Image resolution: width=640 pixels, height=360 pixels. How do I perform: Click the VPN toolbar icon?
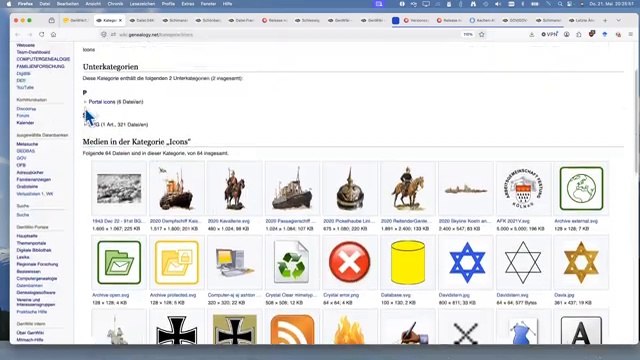coord(549,35)
